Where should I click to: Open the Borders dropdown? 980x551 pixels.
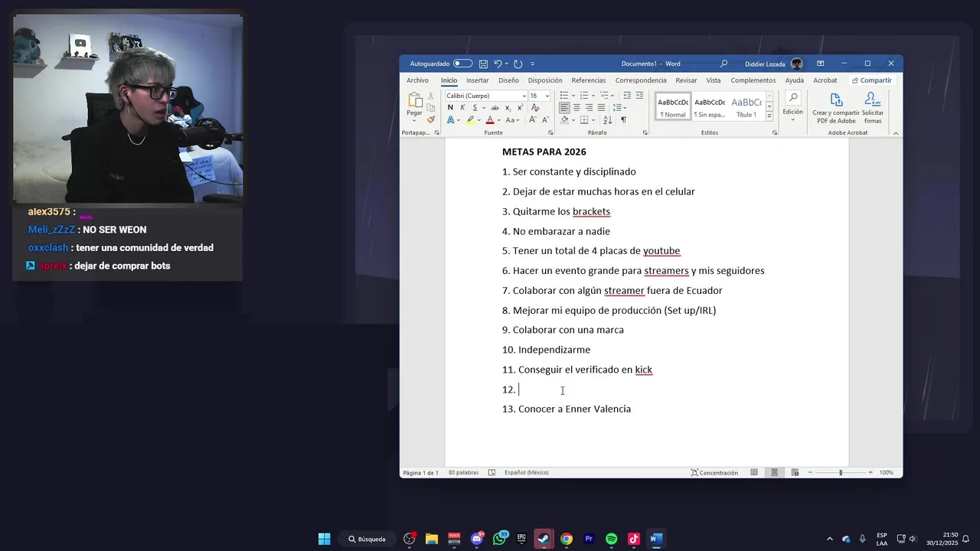pos(594,120)
